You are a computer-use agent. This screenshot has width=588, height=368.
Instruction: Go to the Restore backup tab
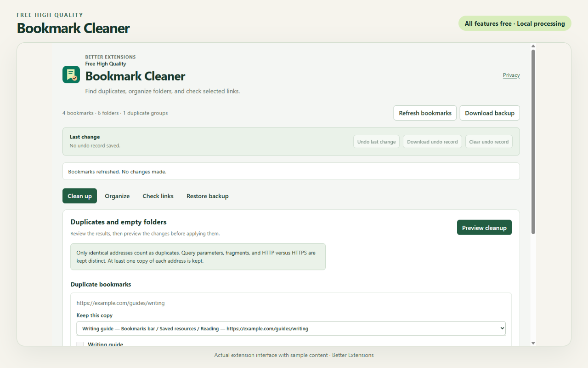[208, 196]
